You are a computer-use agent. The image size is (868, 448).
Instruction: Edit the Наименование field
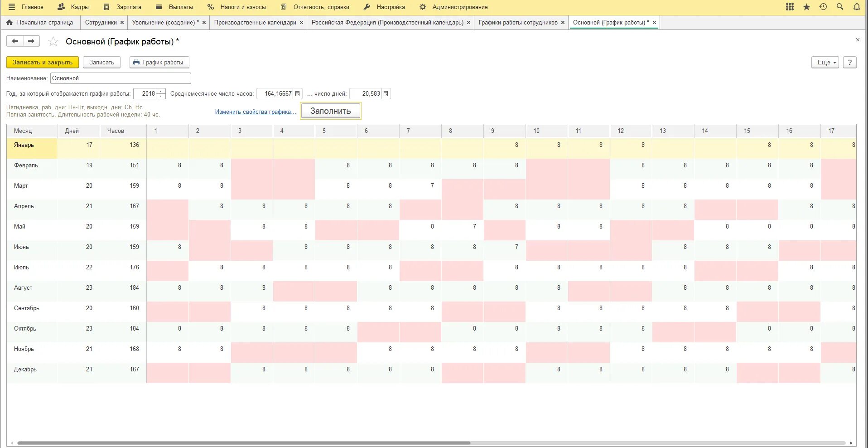(x=121, y=78)
